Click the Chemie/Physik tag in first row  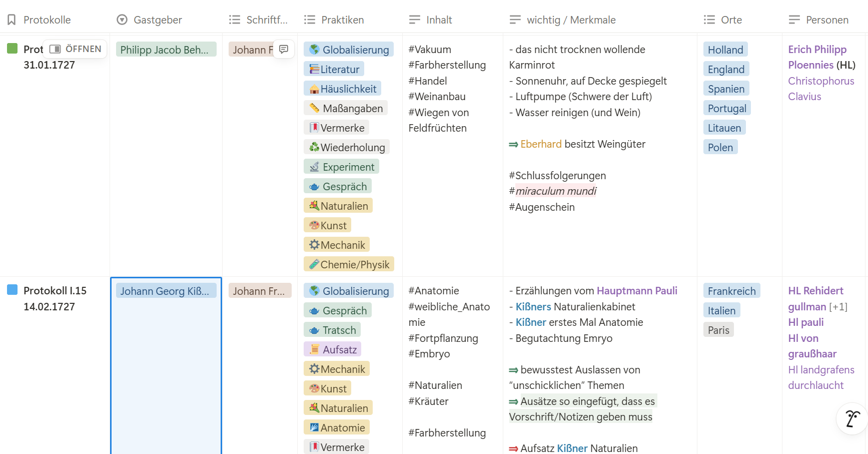349,264
